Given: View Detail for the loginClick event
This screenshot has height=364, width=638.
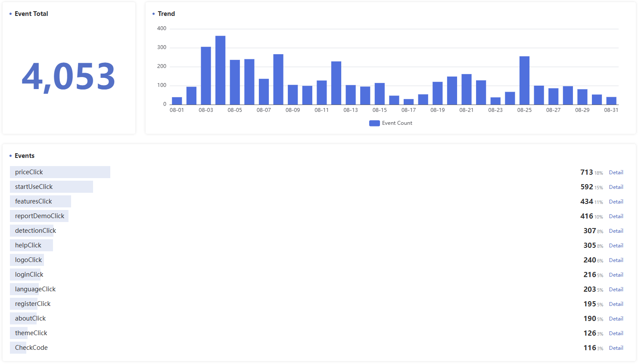Looking at the screenshot, I should (x=616, y=275).
